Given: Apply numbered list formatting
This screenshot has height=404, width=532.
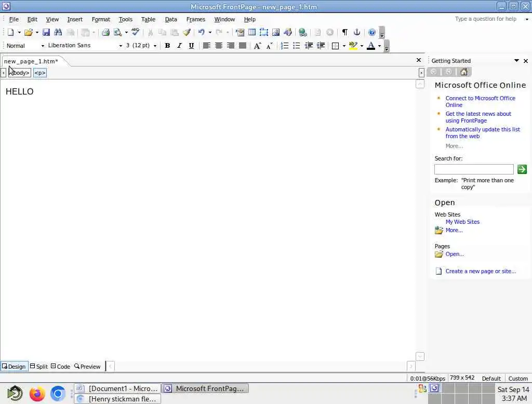Looking at the screenshot, I should (284, 46).
